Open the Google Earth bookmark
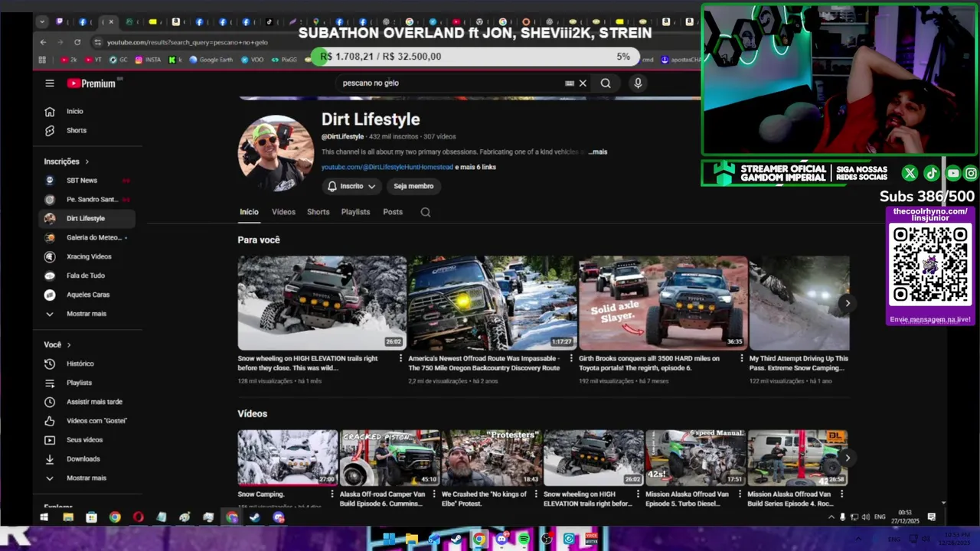The height and width of the screenshot is (551, 980). (211, 60)
